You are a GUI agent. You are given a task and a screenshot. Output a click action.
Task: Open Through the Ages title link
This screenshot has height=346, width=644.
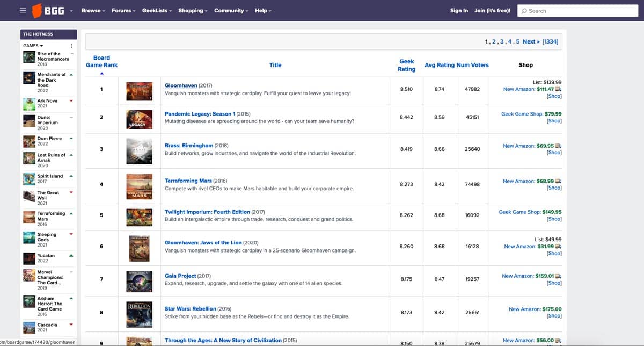[223, 340]
